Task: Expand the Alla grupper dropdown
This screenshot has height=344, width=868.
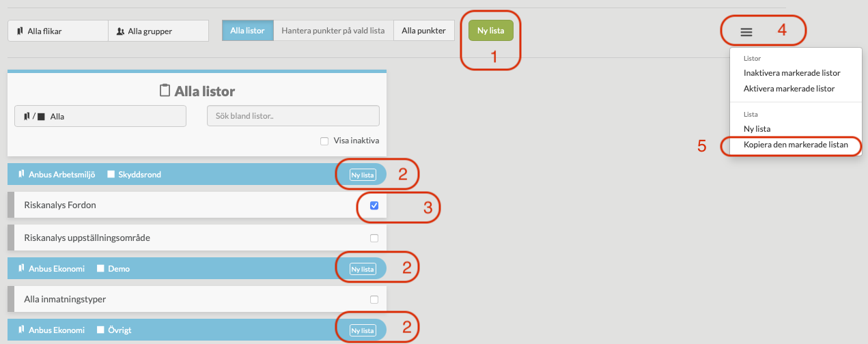Action: (x=158, y=31)
